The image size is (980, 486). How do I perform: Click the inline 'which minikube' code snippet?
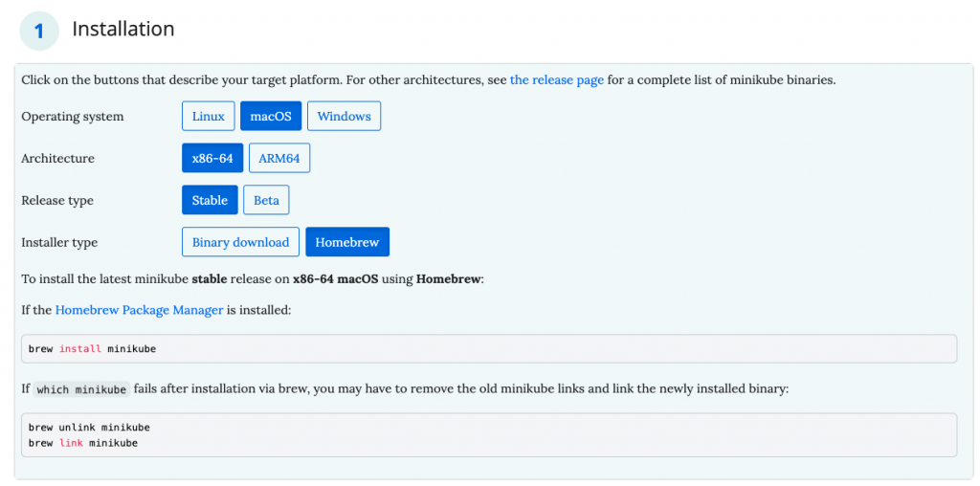(81, 389)
